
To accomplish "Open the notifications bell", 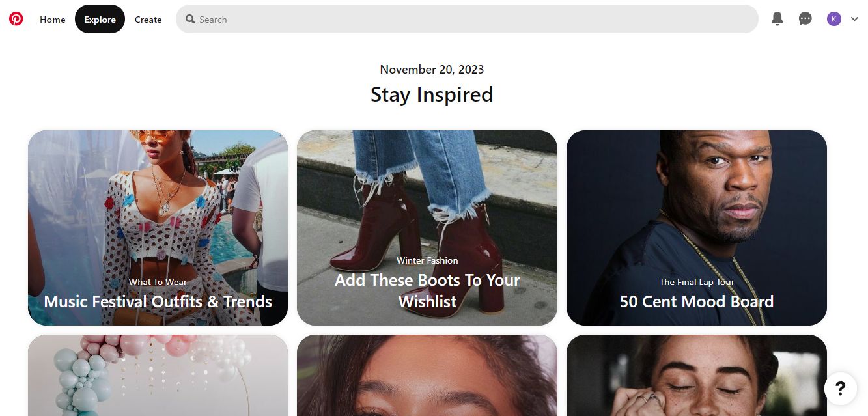I will click(x=777, y=19).
